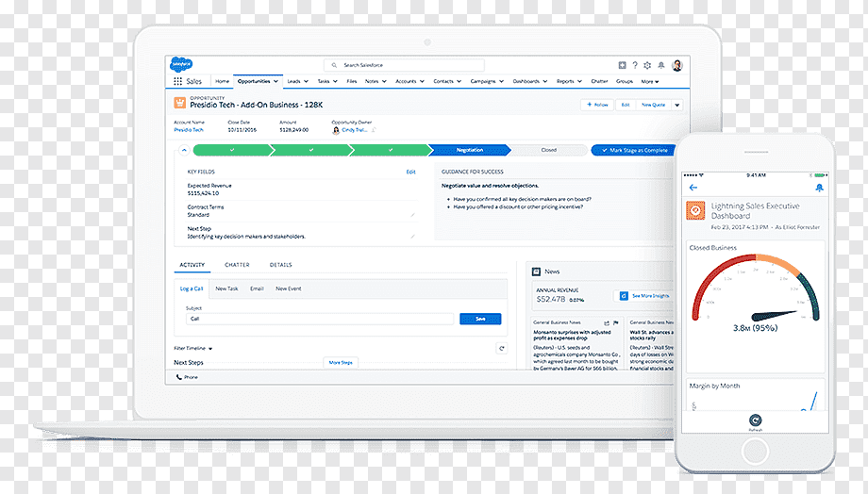
Task: Open the setup gear icon
Action: point(647,65)
